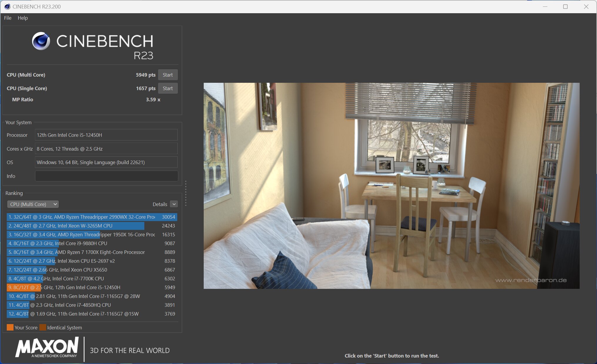Open the File menu
597x364 pixels.
click(x=8, y=18)
